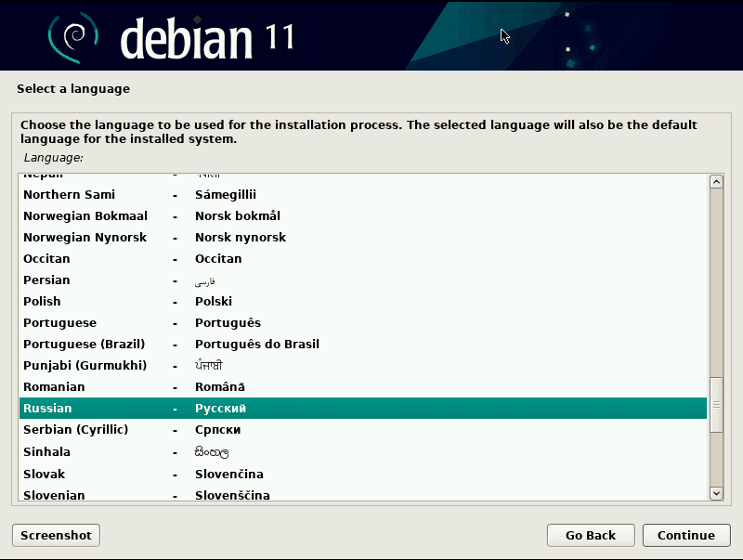Select Northern Sami language
Screen dimensions: 743x560
363,195
